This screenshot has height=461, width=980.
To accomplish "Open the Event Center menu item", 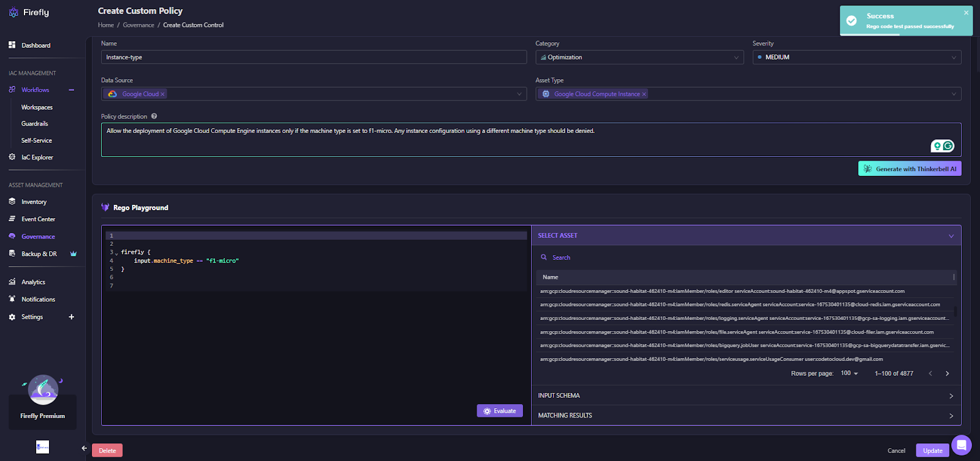I will pyautogui.click(x=38, y=219).
